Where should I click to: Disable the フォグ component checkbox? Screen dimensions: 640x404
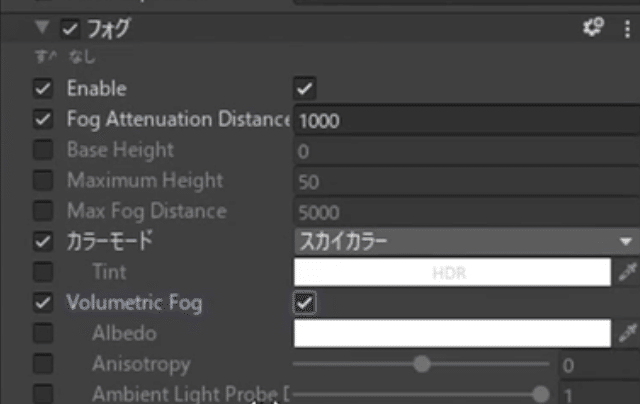coord(70,29)
